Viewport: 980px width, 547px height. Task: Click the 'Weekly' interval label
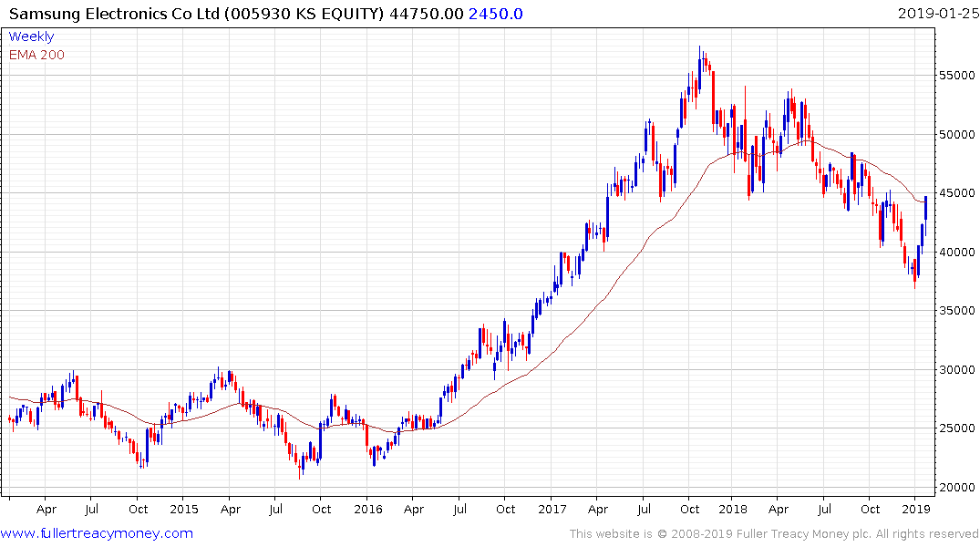coord(31,36)
